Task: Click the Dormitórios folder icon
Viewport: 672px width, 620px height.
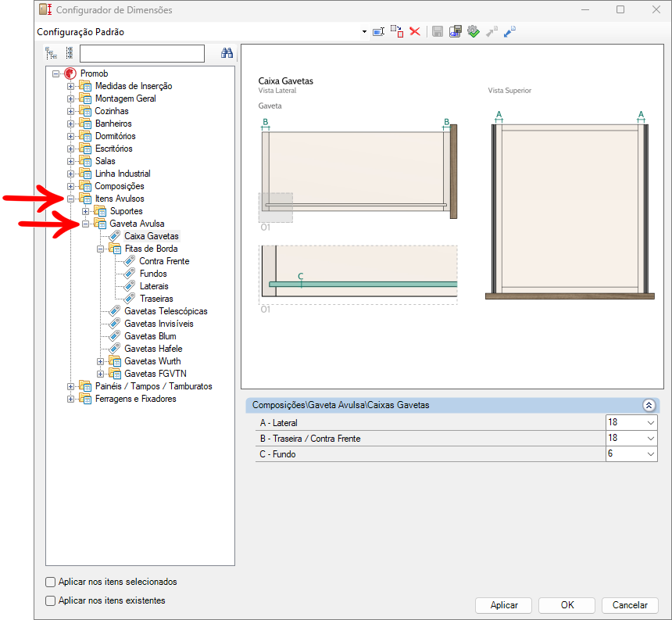Action: [x=85, y=136]
